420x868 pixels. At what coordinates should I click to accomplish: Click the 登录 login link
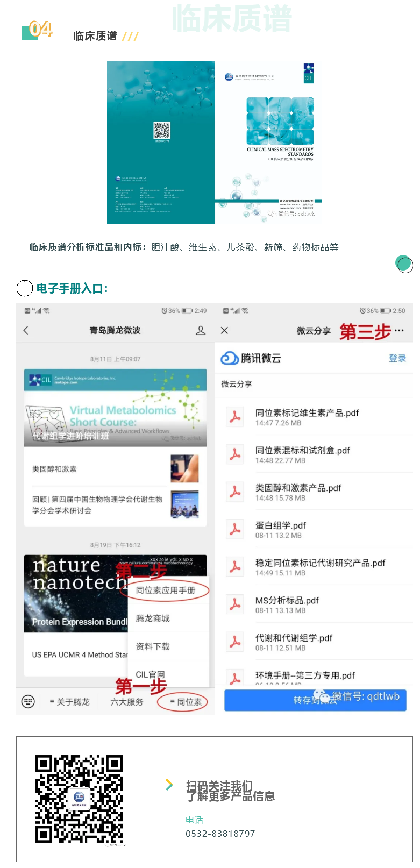click(x=397, y=359)
